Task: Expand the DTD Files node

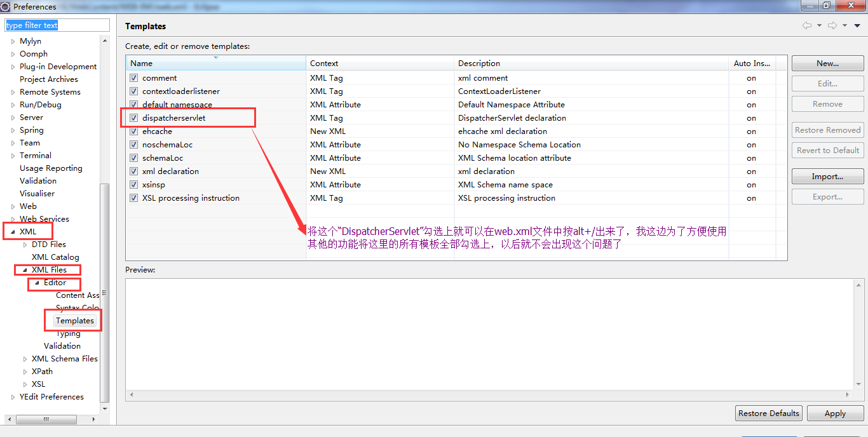Action: tap(25, 245)
